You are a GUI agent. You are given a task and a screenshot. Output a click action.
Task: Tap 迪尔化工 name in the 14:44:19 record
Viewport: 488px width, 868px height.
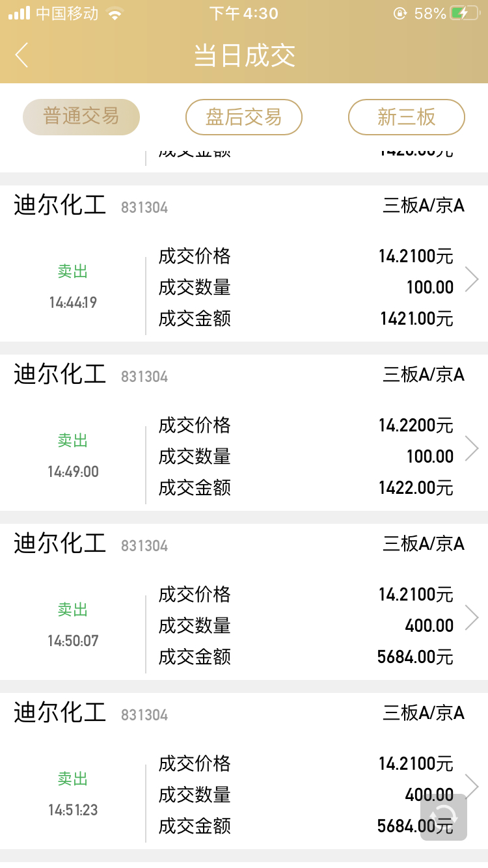(x=60, y=206)
